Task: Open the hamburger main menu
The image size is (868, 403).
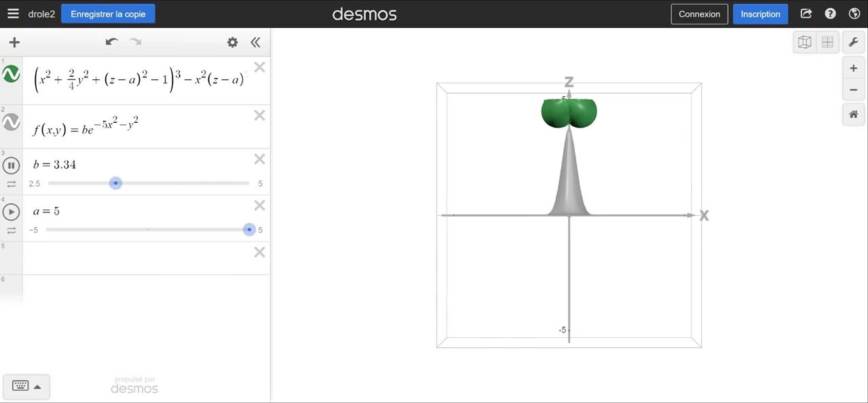Action: (x=13, y=14)
